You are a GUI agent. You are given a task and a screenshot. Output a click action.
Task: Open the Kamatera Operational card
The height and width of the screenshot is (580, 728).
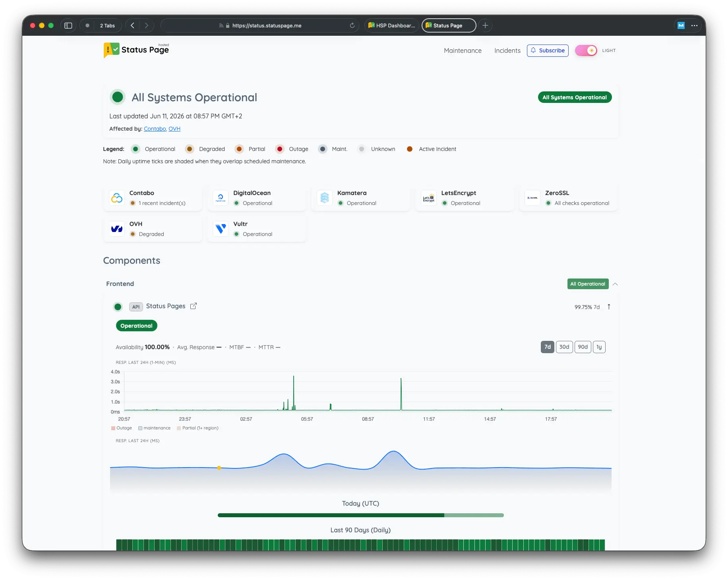point(361,198)
